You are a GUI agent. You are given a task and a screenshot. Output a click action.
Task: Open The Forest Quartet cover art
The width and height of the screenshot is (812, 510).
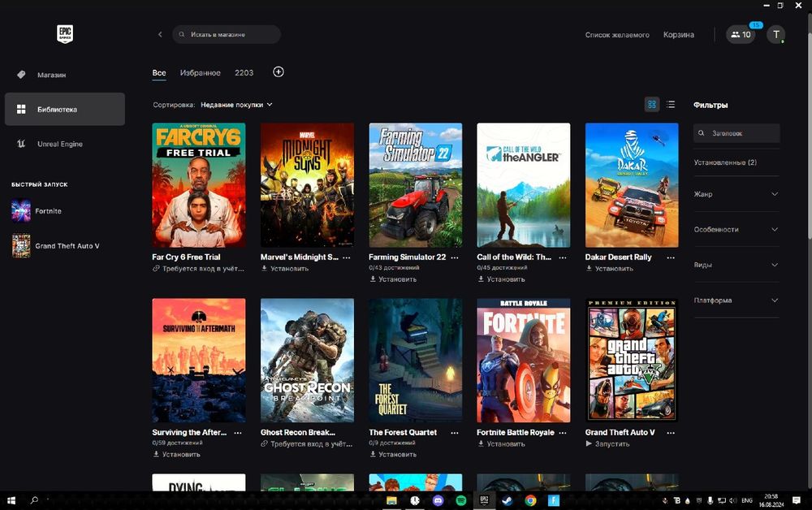pos(415,361)
